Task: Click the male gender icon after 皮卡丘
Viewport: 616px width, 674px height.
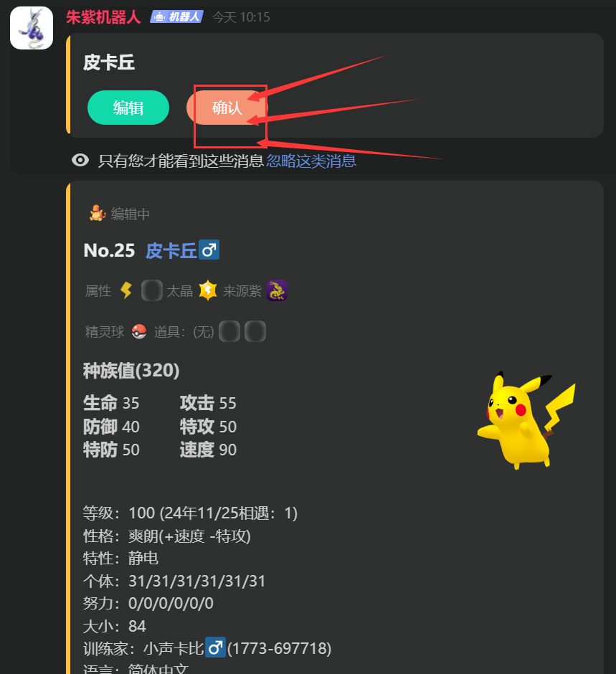Action: (x=209, y=250)
